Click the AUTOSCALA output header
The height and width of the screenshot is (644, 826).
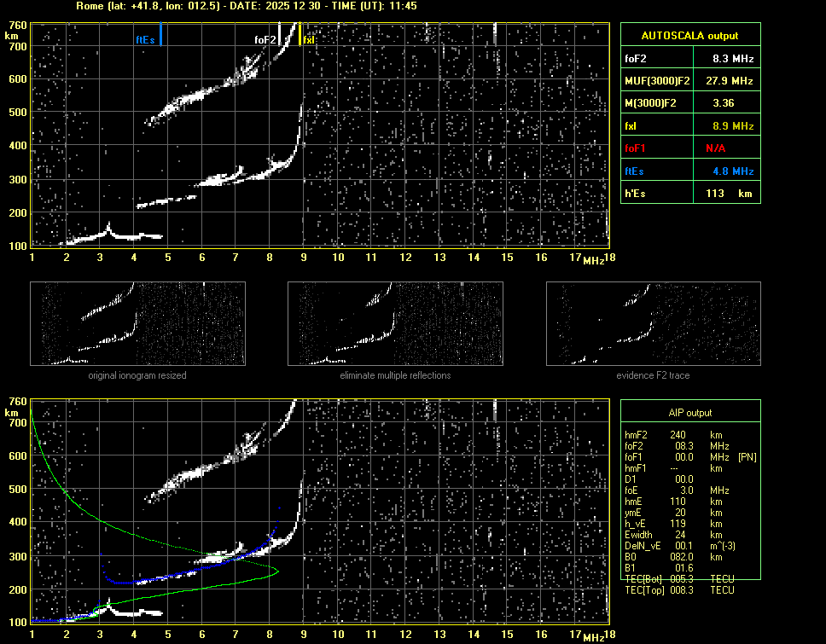coord(689,36)
